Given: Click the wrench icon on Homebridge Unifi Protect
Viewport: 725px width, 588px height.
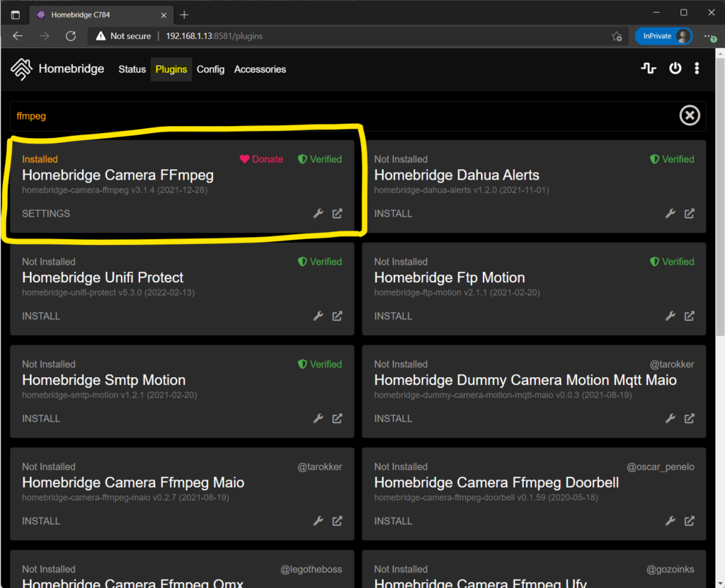Looking at the screenshot, I should coord(318,316).
